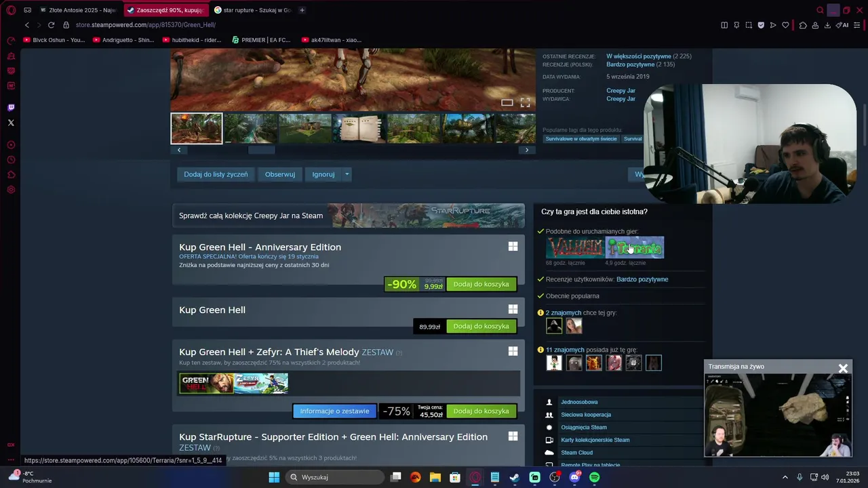Viewport: 868px width, 488px height.
Task: Open Remote Play na tablecie feature icon
Action: [549, 465]
